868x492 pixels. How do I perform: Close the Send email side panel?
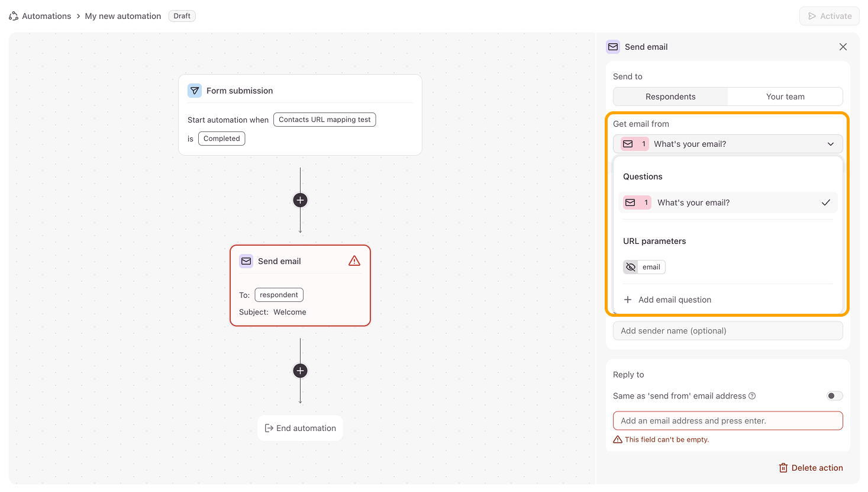[x=843, y=47]
